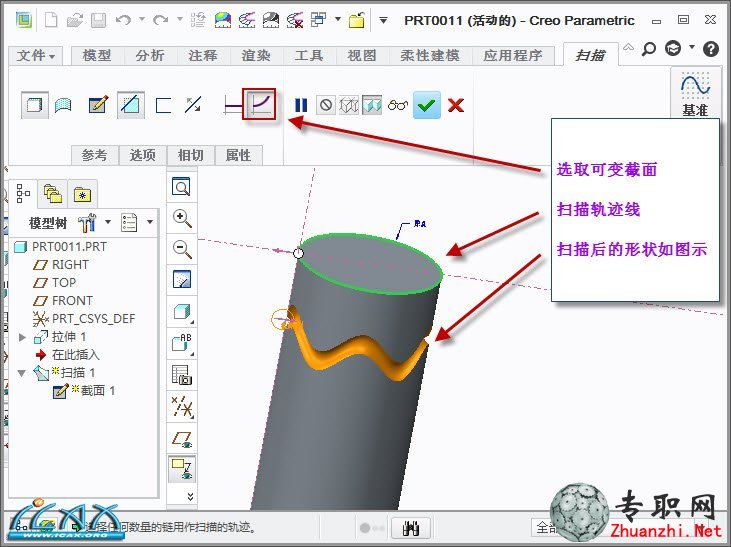This screenshot has height=547, width=731.
Task: Switch to the 柔性建模 ribbon tab
Action: 430,55
